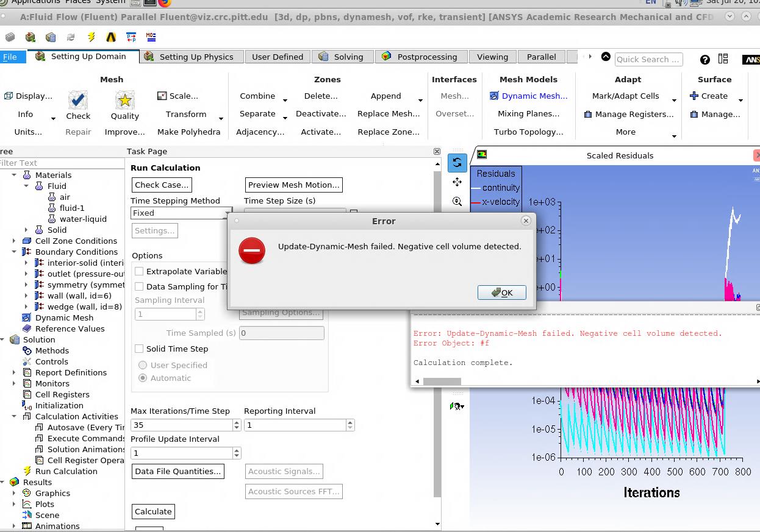
Task: Click Preview Mesh Motion button
Action: click(293, 185)
